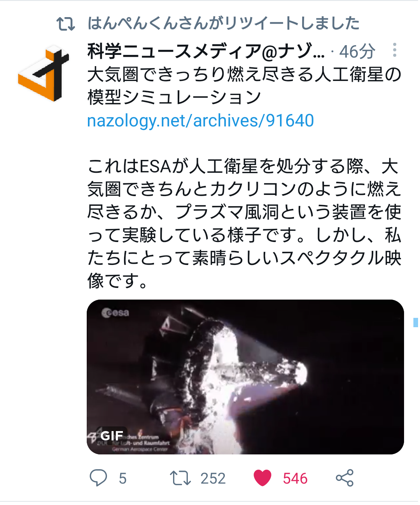Screen dimensions: 420x505
Task: Tap the like count 546
Action: [x=295, y=479]
